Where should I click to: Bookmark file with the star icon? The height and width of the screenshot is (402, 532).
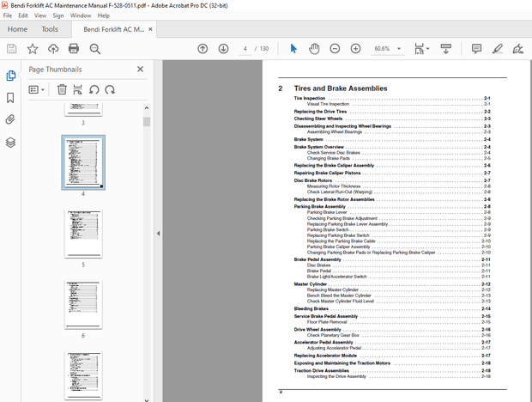click(x=32, y=49)
